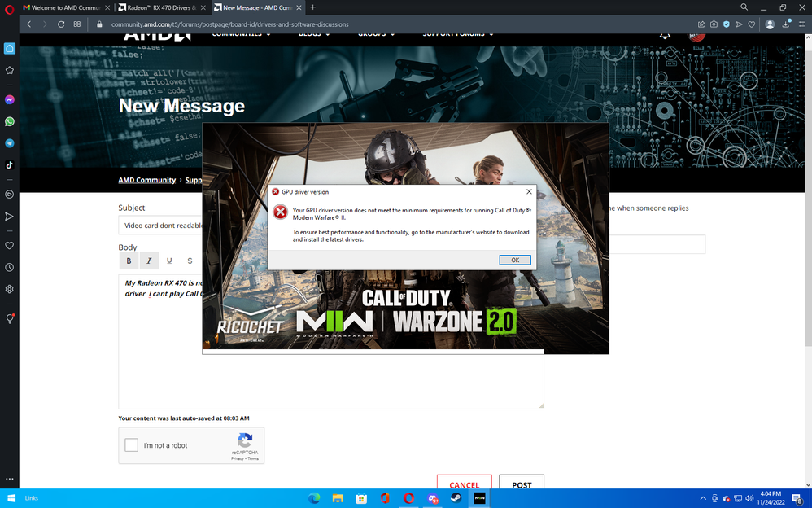Open TikTok in the Opera sidebar
The width and height of the screenshot is (812, 508).
[x=9, y=164]
